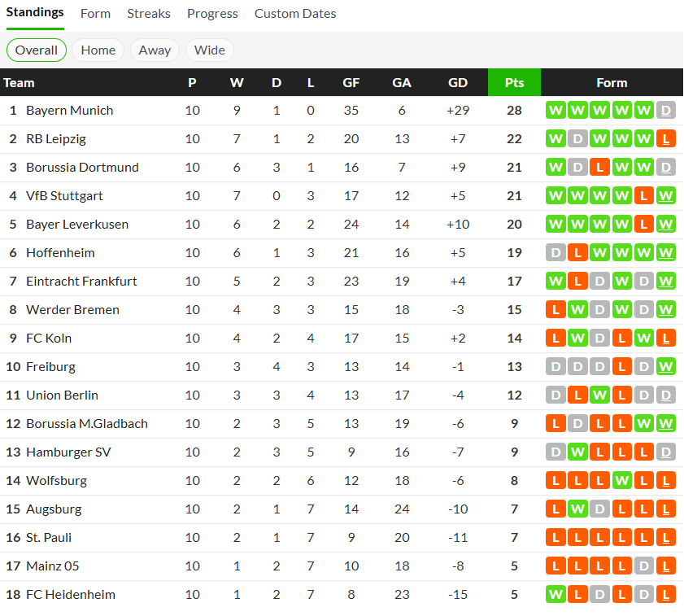This screenshot has width=684, height=616.
Task: Open the Streaks tab
Action: (149, 14)
